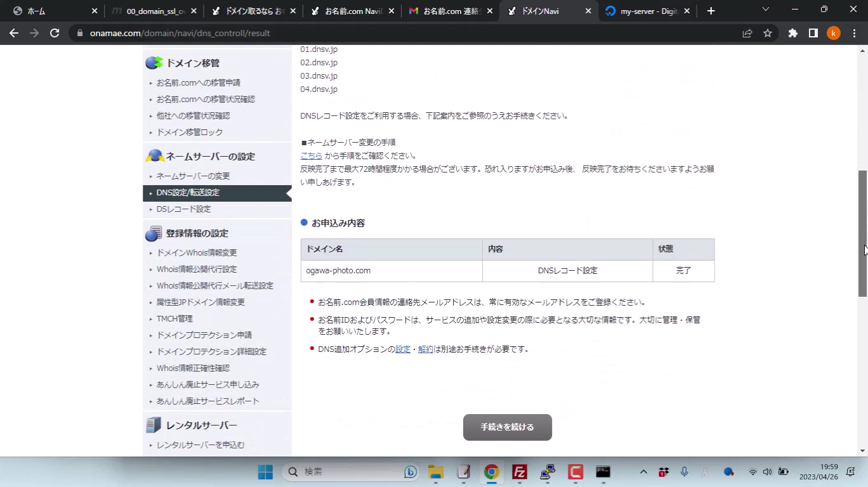The height and width of the screenshot is (487, 868).
Task: Show hidden system tray icons
Action: point(643,472)
